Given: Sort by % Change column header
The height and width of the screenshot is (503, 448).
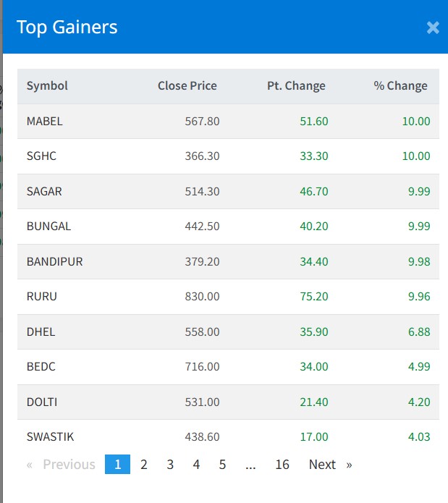Looking at the screenshot, I should [x=400, y=86].
